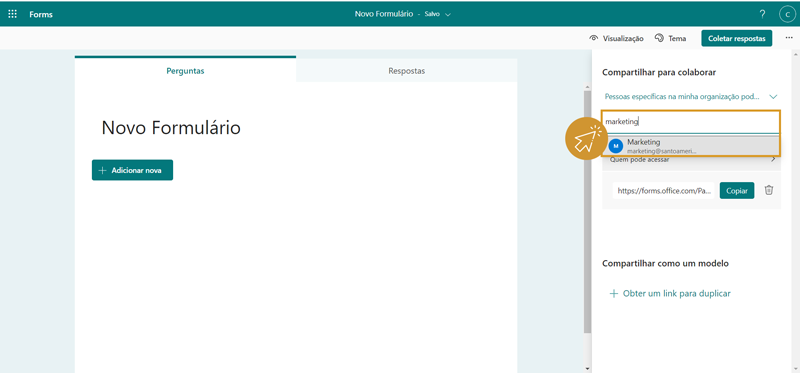
Task: Click Obter um link para duplicar
Action: [677, 294]
